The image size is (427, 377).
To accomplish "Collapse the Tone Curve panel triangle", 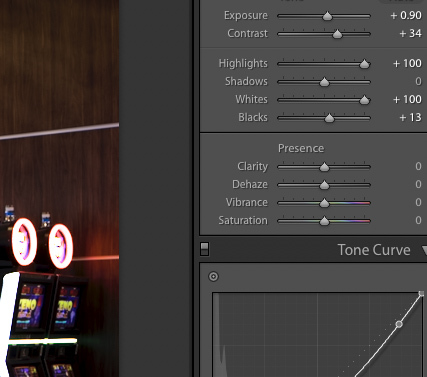I will pyautogui.click(x=424, y=250).
